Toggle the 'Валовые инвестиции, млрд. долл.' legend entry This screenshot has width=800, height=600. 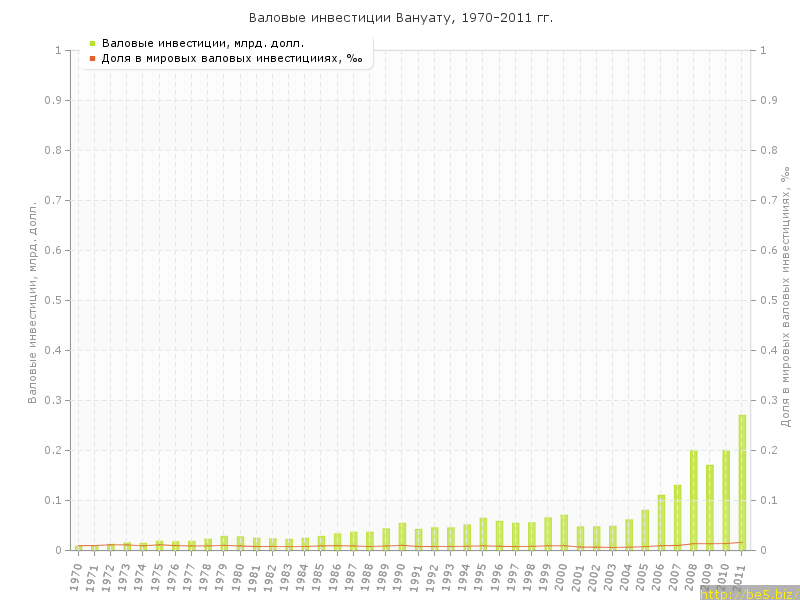coord(203,43)
